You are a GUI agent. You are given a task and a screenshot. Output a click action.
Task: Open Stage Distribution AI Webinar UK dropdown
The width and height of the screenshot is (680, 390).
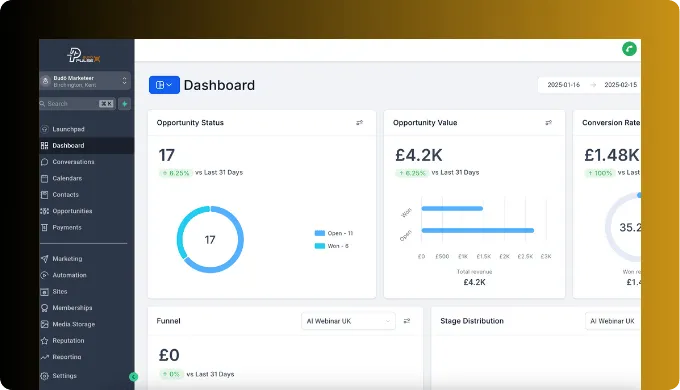click(612, 321)
